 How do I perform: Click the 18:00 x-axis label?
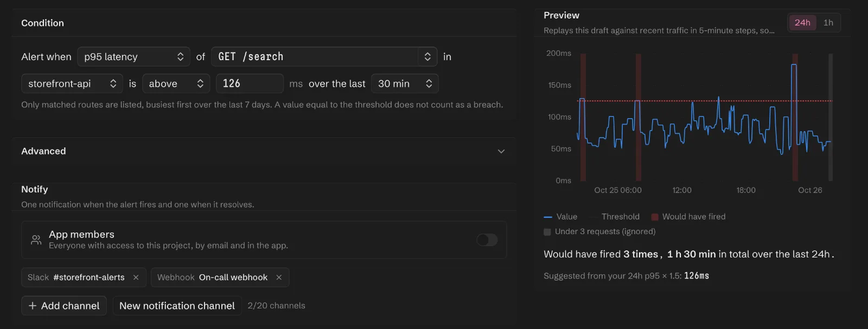pos(746,190)
